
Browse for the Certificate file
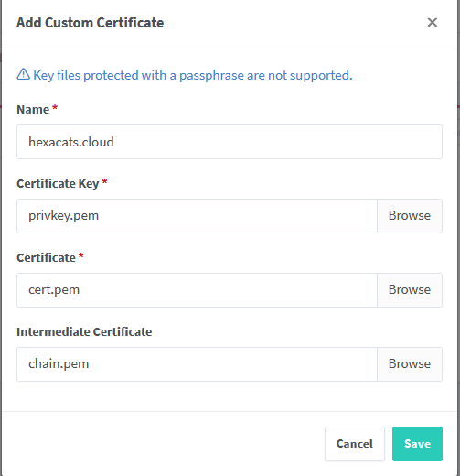coord(410,290)
